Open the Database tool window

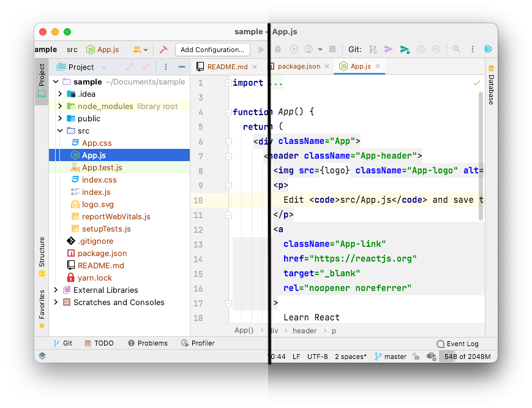click(491, 85)
